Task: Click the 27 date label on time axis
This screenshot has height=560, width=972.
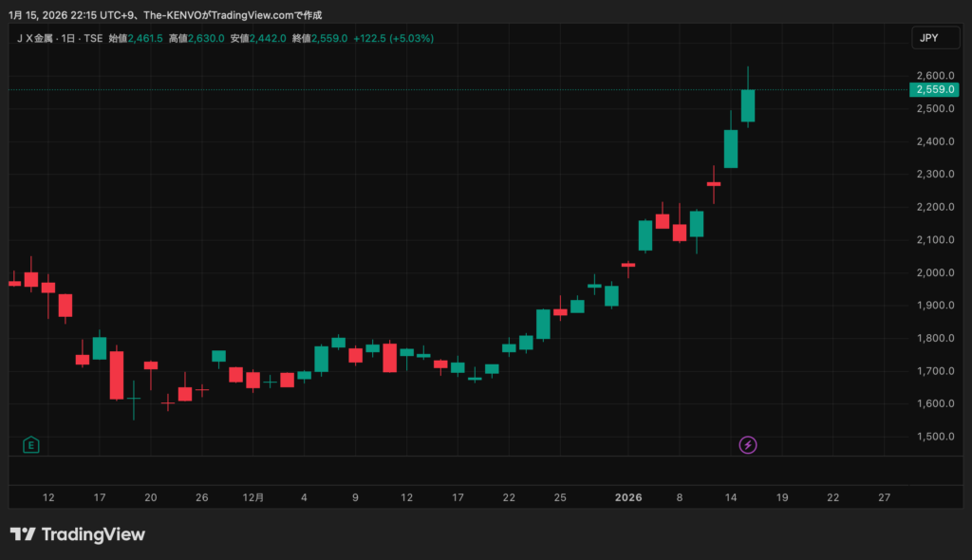Action: click(x=884, y=497)
